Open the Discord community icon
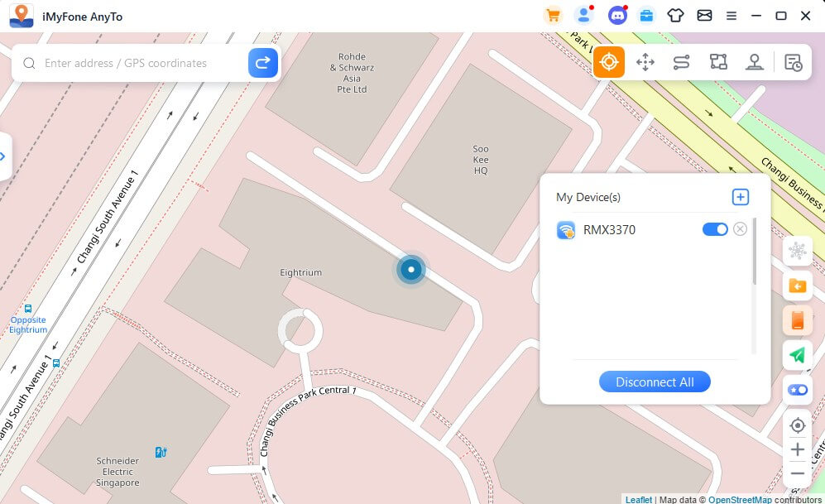 (617, 16)
